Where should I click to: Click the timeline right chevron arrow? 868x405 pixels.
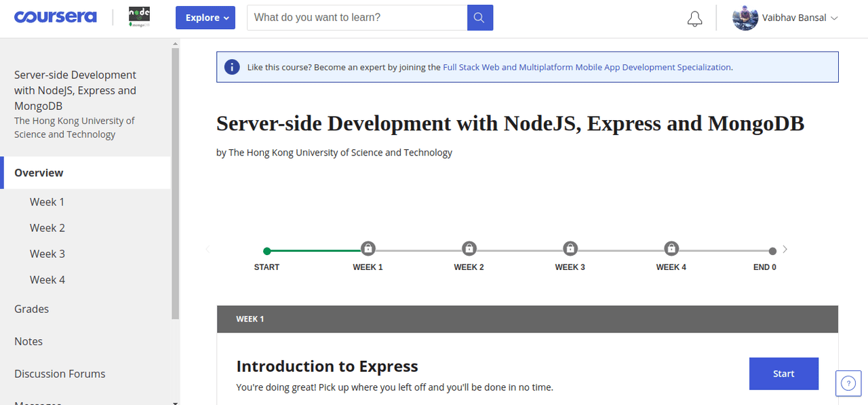pos(785,249)
